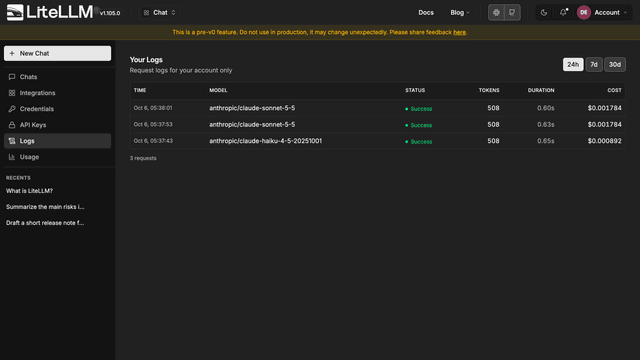Expand the Blog dropdown
Screen dimensions: 640x360
(x=460, y=13)
